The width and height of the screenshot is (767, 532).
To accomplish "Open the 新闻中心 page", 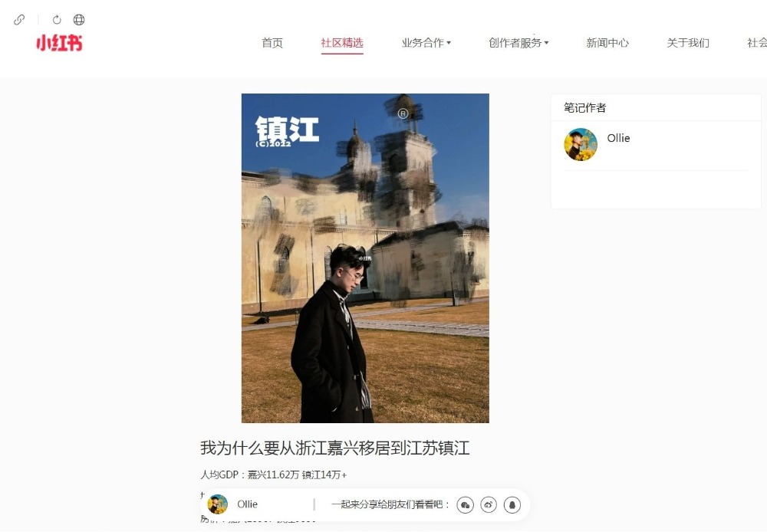I will 607,43.
